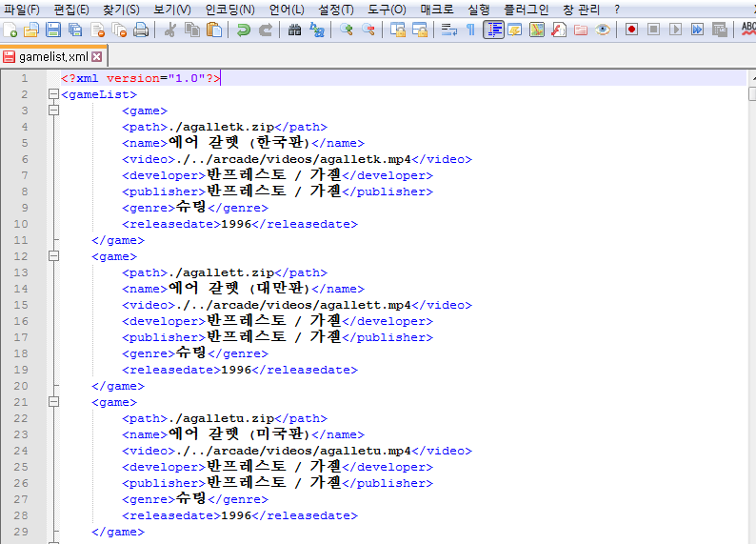Click the Copy toolbar icon
Screen dimensions: 756x544
(x=192, y=30)
